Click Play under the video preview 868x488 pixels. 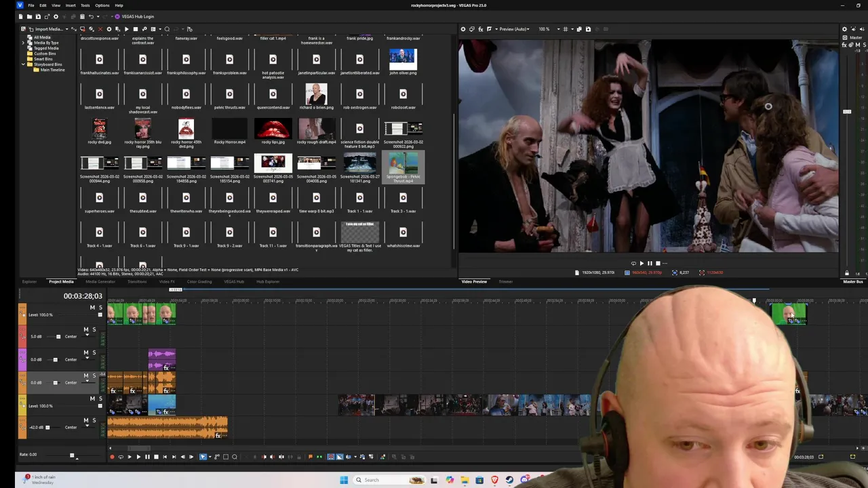pos(642,264)
